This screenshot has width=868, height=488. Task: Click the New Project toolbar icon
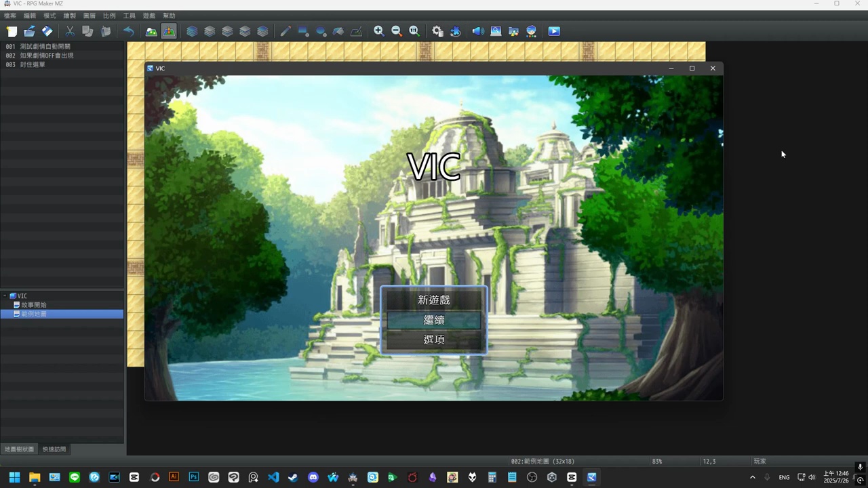click(x=12, y=31)
